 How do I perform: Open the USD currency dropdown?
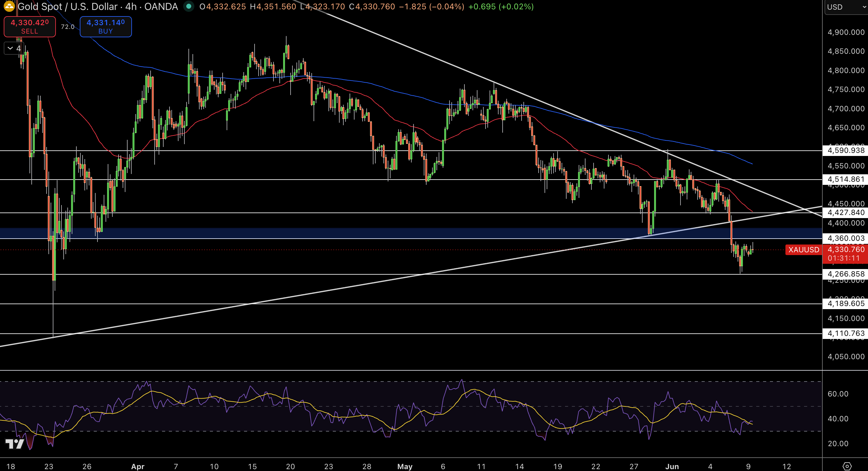pyautogui.click(x=846, y=7)
